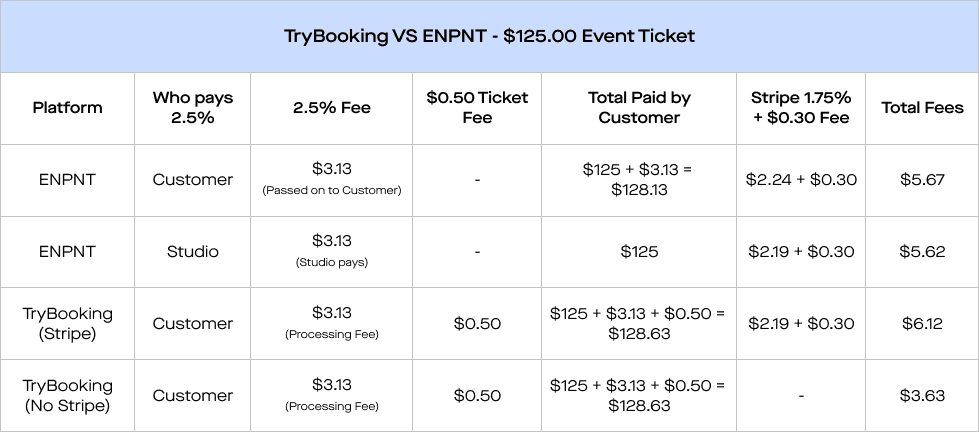Select the "Total Paid by Customer" header
Image resolution: width=979 pixels, height=432 pixels.
[x=639, y=108]
